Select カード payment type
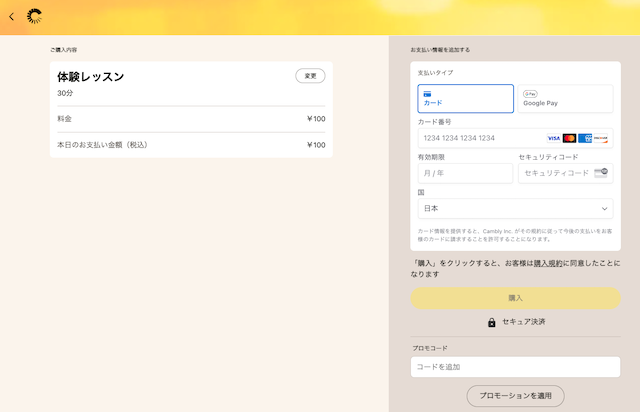Viewport: 640px width, 412px height. pos(465,98)
